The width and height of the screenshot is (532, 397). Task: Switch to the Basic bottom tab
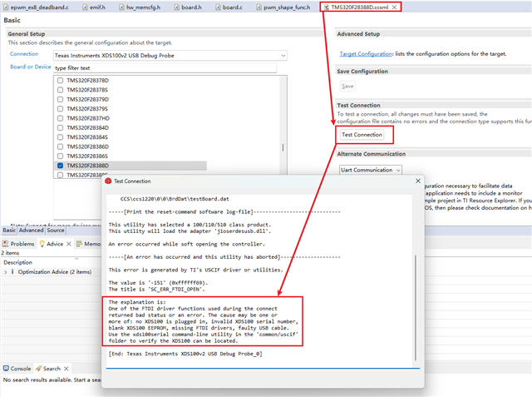[9, 231]
